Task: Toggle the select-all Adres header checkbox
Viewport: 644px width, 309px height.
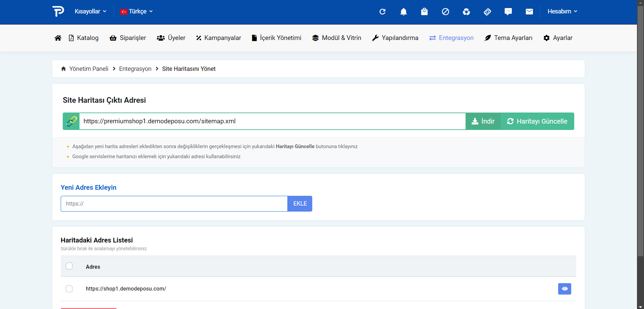Action: point(69,266)
